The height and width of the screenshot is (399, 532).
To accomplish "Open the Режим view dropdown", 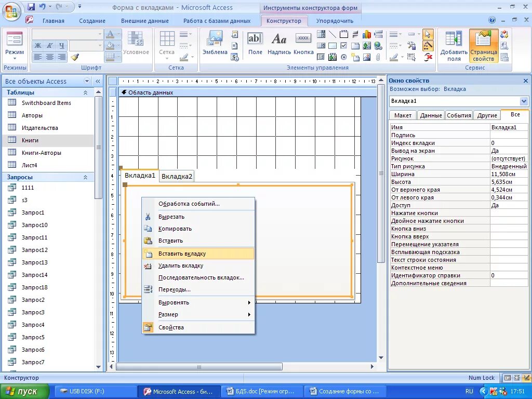I will [x=14, y=58].
